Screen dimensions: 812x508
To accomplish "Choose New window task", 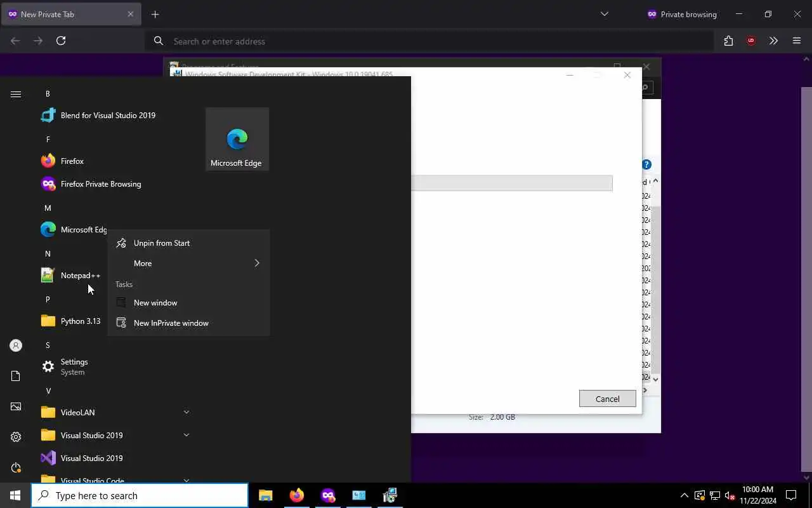I will tap(188, 303).
